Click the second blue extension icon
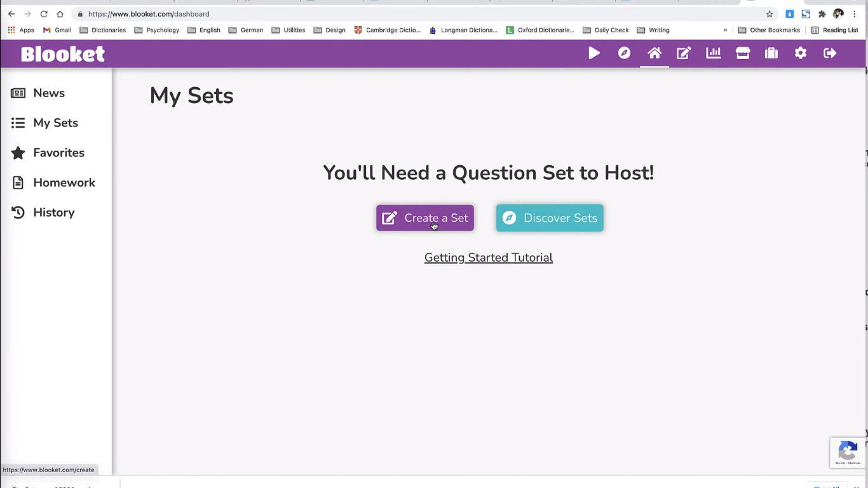Viewport: 868px width, 488px height. (x=806, y=14)
